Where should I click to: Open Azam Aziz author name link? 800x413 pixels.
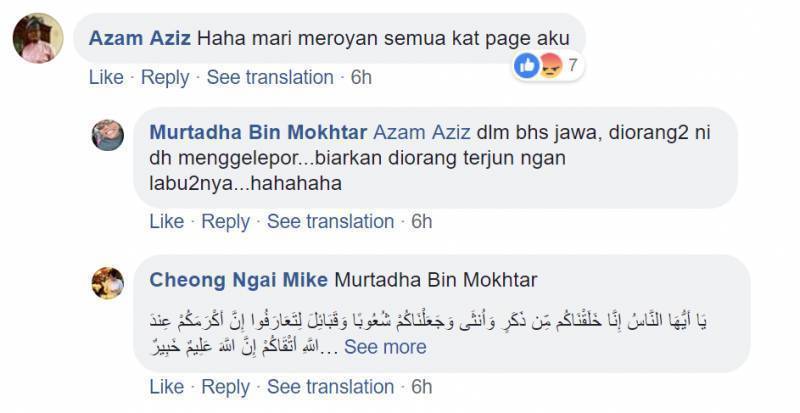point(140,38)
